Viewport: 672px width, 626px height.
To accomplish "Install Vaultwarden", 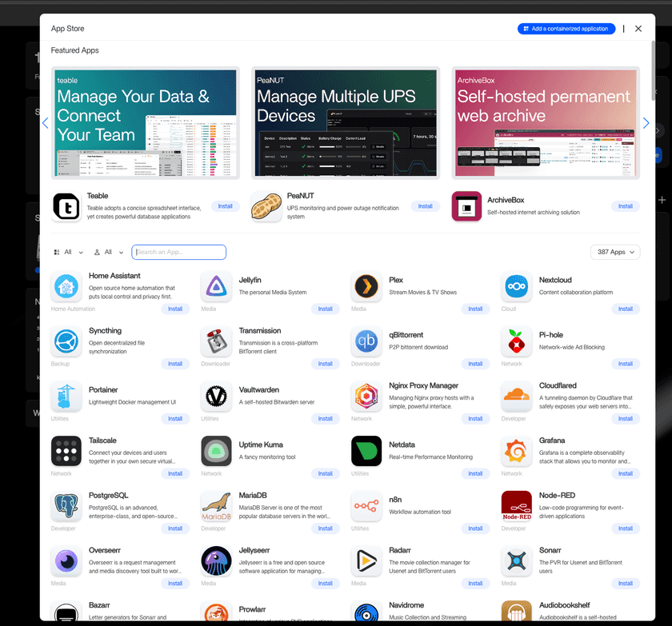I will point(326,418).
